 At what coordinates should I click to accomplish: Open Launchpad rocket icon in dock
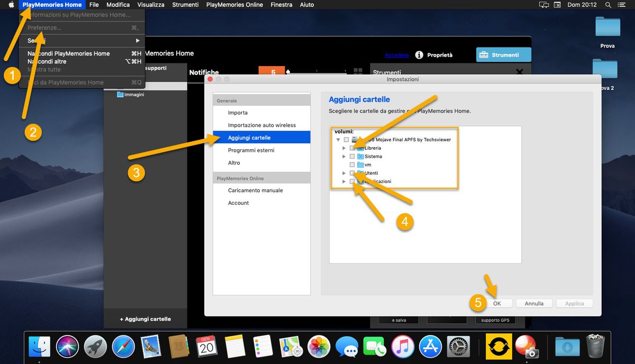click(95, 347)
